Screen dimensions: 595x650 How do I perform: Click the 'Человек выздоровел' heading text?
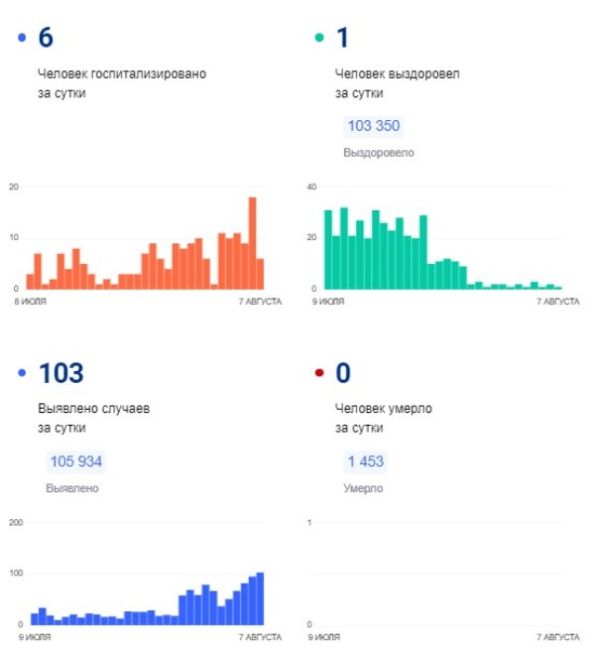pos(397,74)
